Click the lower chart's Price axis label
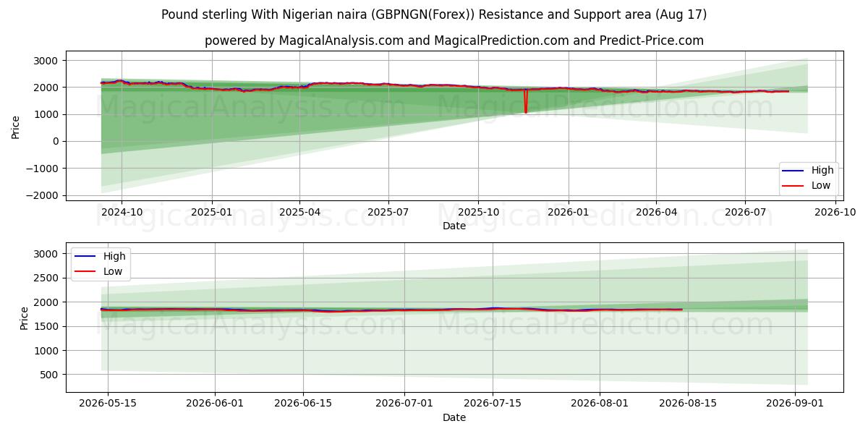868x434 pixels. pos(25,318)
